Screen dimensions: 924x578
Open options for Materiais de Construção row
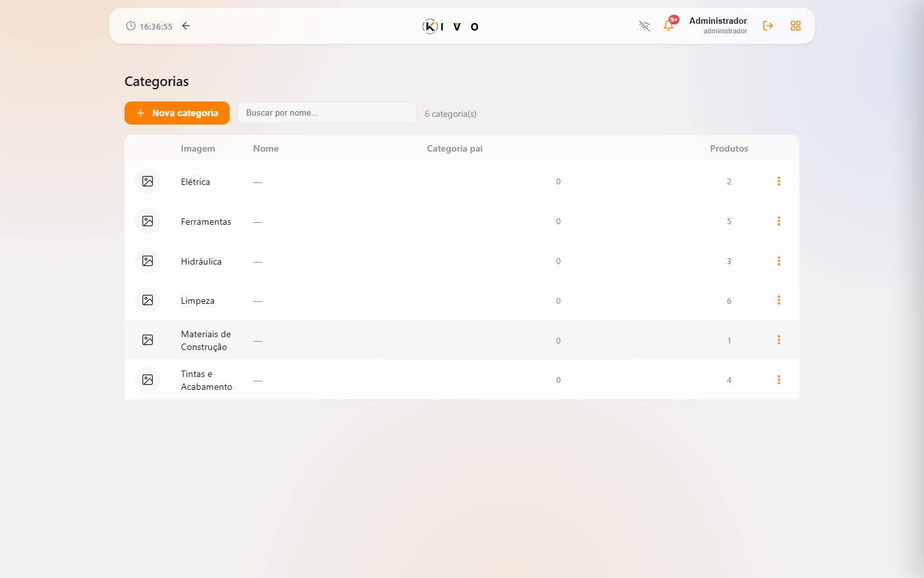coord(779,340)
